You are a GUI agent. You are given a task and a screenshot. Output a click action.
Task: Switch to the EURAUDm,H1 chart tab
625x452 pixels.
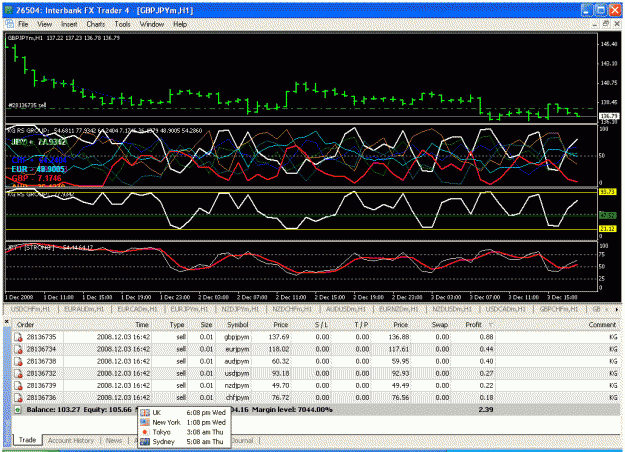84,309
